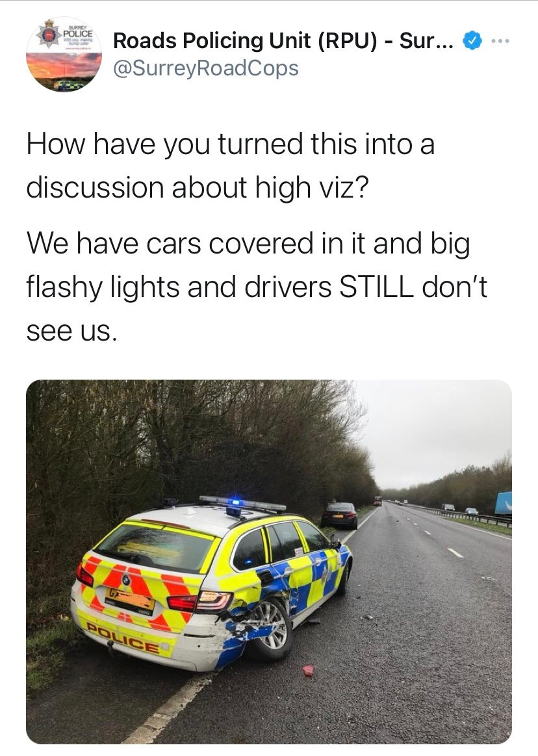Viewport: 538px width, 756px height.
Task: Click the damaged rear wheel of police car
Action: point(270,628)
